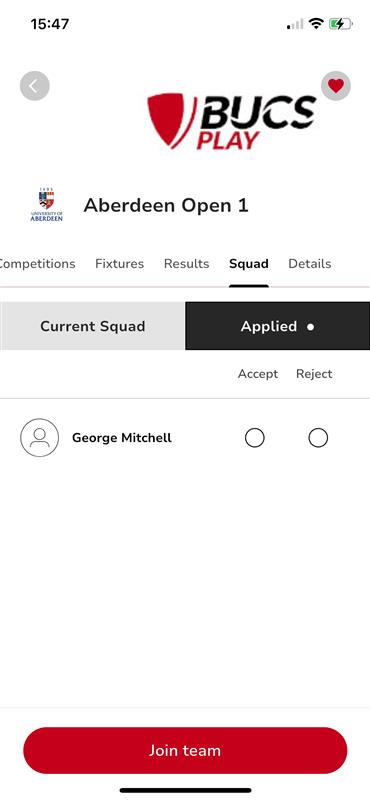Screen dimensions: 370x800
Task: Tap the BUCS Play logo
Action: (x=232, y=121)
